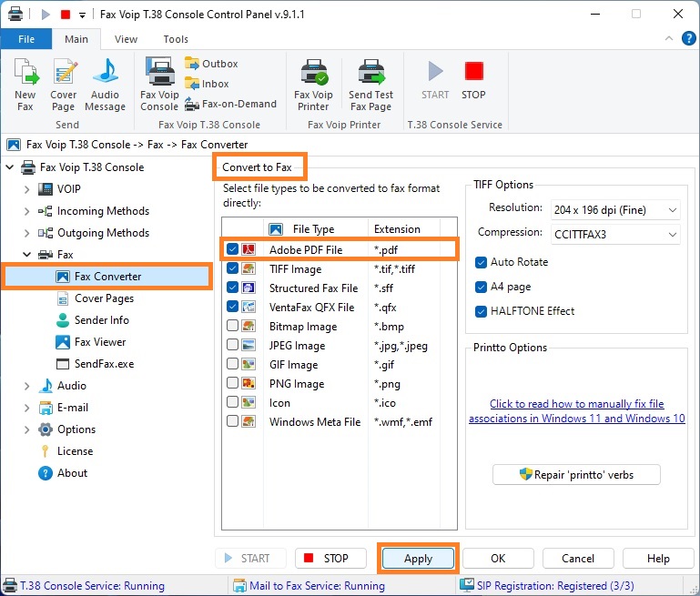Open the blue Help question mark icon
This screenshot has height=596, width=700.
coord(688,38)
